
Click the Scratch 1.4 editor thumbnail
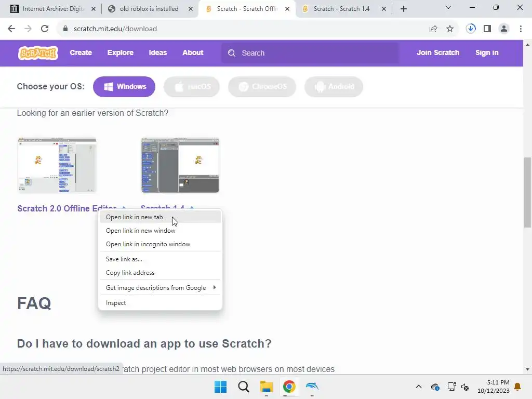(180, 165)
